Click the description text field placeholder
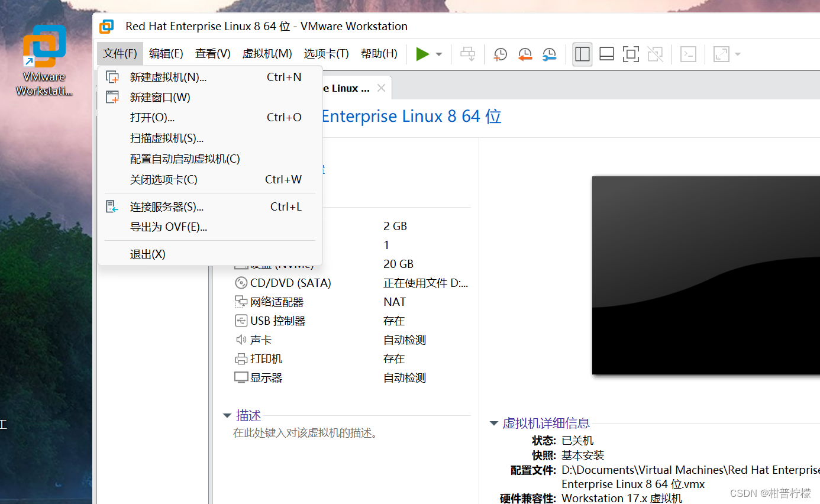 tap(305, 433)
